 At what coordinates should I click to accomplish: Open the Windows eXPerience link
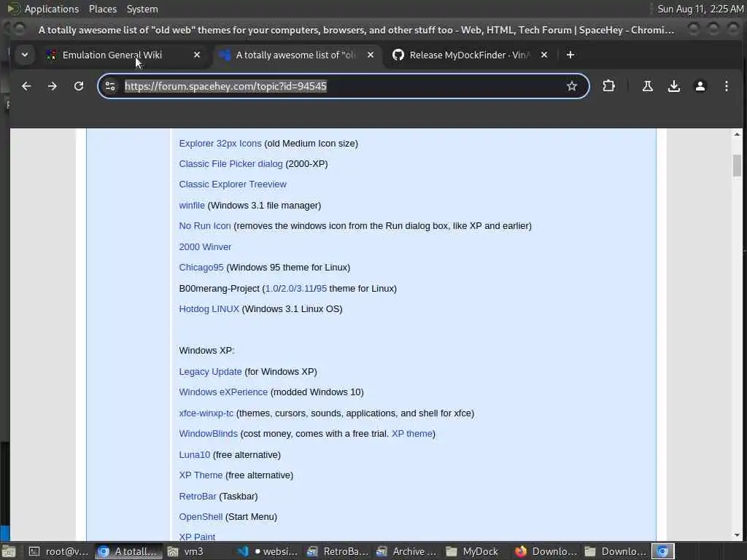[x=223, y=392]
